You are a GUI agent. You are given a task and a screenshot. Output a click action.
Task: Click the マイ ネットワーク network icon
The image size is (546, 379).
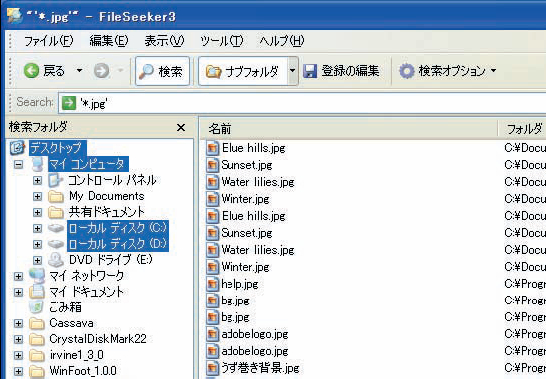[x=37, y=276]
